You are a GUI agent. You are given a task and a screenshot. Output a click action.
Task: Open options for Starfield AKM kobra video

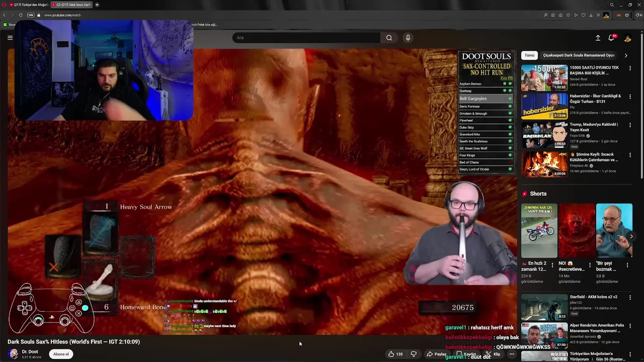tap(630, 297)
